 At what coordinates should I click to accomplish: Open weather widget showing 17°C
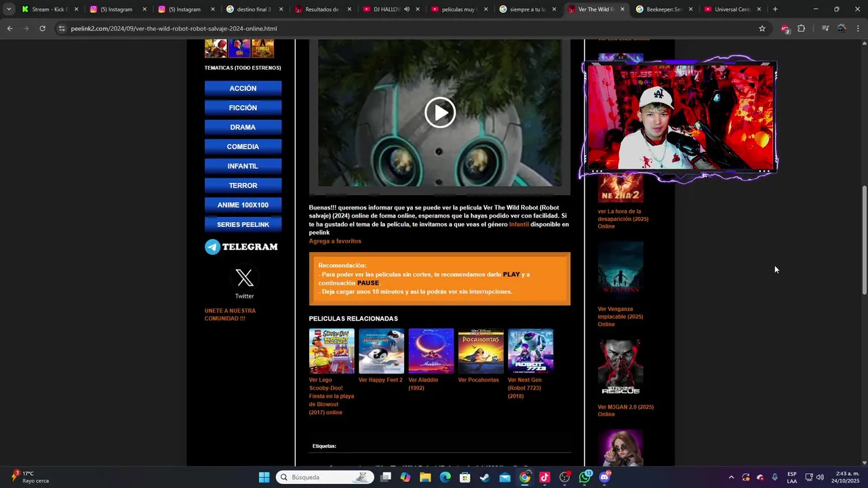31,477
